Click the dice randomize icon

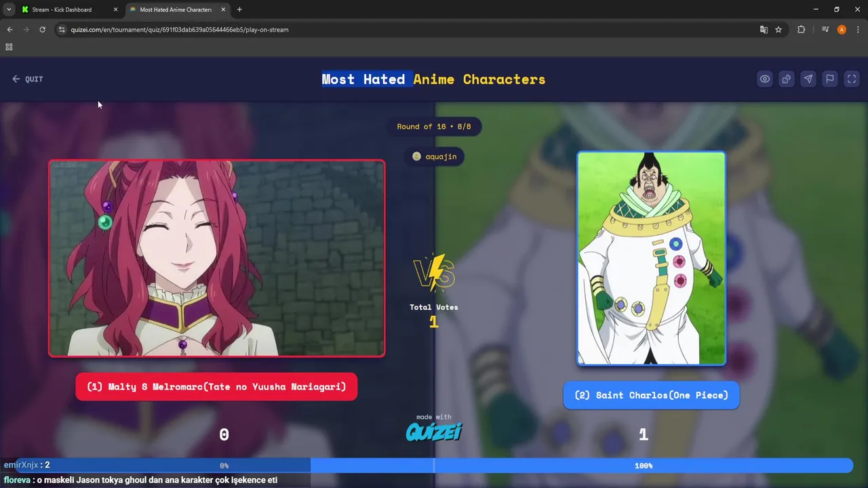(787, 79)
